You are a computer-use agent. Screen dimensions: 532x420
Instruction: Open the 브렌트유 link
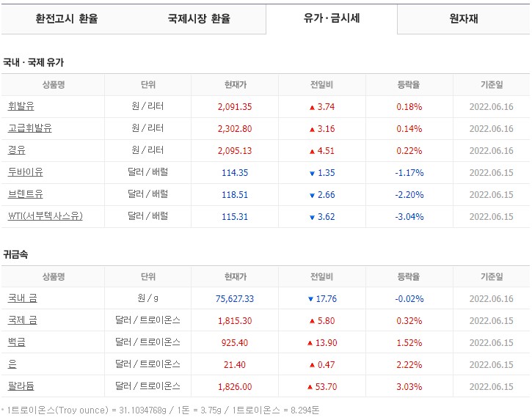point(26,194)
